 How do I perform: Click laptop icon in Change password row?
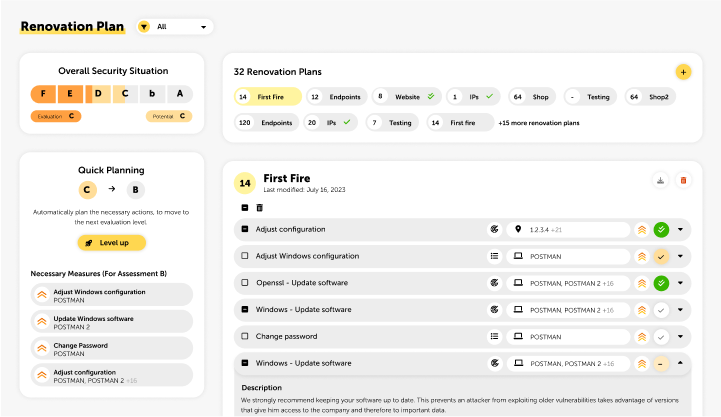518,337
